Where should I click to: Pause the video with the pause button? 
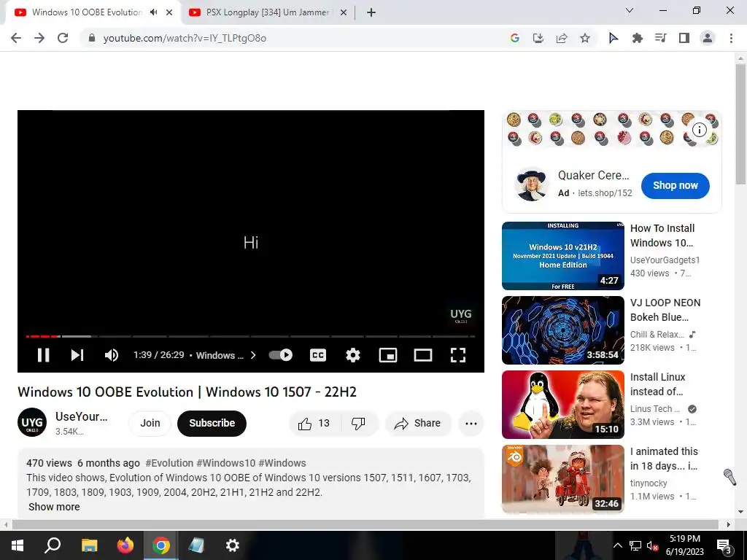pyautogui.click(x=43, y=355)
